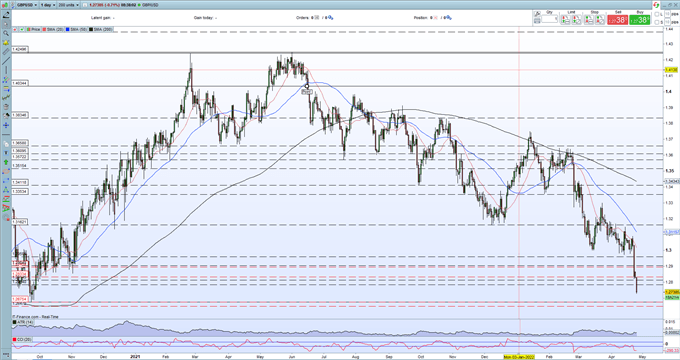Image resolution: width=680 pixels, height=360 pixels.
Task: Choose the vertical line drawing tool
Action: (x=6, y=70)
